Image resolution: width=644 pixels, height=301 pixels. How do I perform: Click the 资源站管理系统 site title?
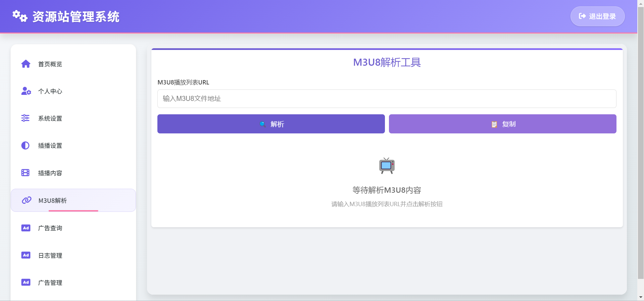pyautogui.click(x=76, y=16)
